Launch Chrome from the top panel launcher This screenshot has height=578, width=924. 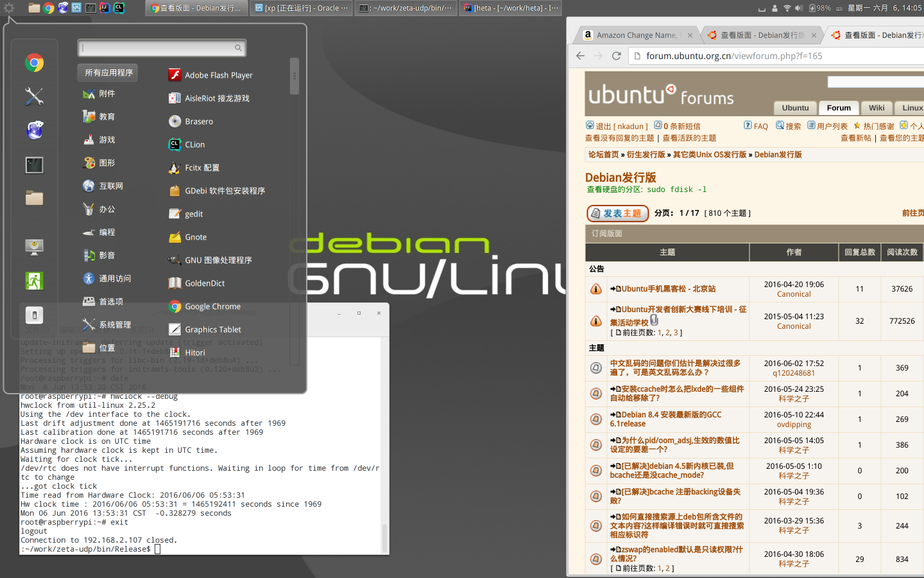click(x=49, y=8)
